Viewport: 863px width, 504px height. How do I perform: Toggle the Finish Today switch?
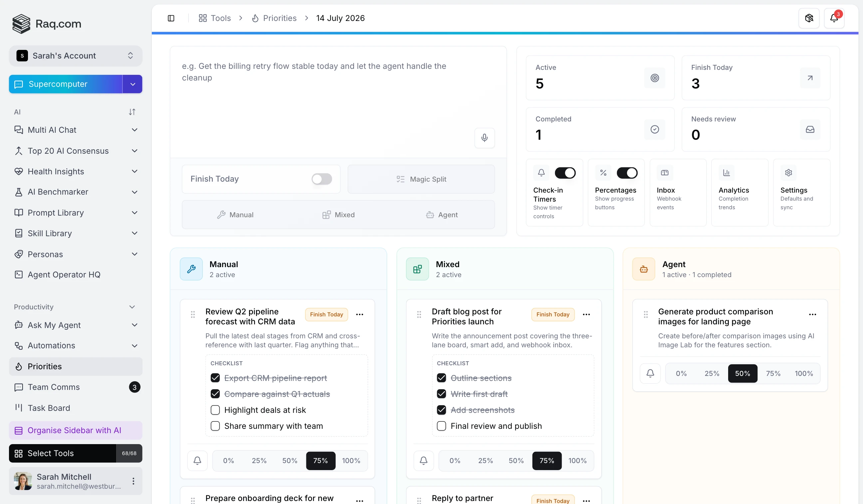tap(322, 179)
